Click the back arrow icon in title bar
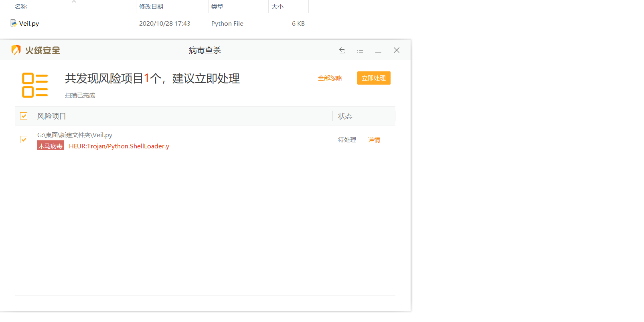 (342, 50)
